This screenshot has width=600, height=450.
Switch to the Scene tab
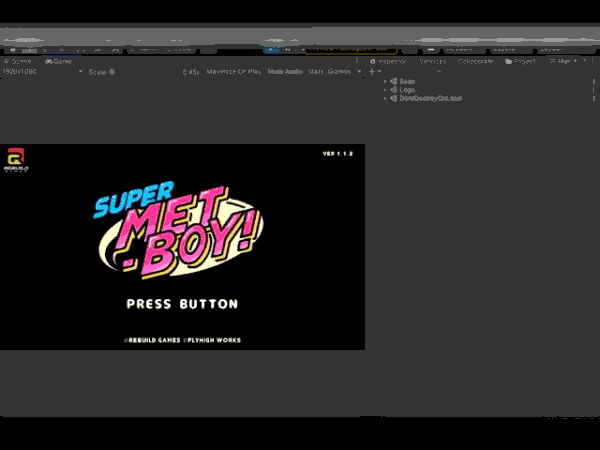(x=18, y=61)
